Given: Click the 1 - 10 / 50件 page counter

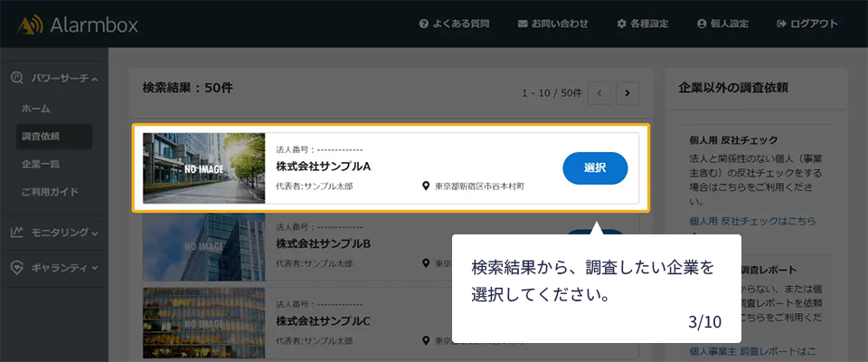Looking at the screenshot, I should 552,93.
